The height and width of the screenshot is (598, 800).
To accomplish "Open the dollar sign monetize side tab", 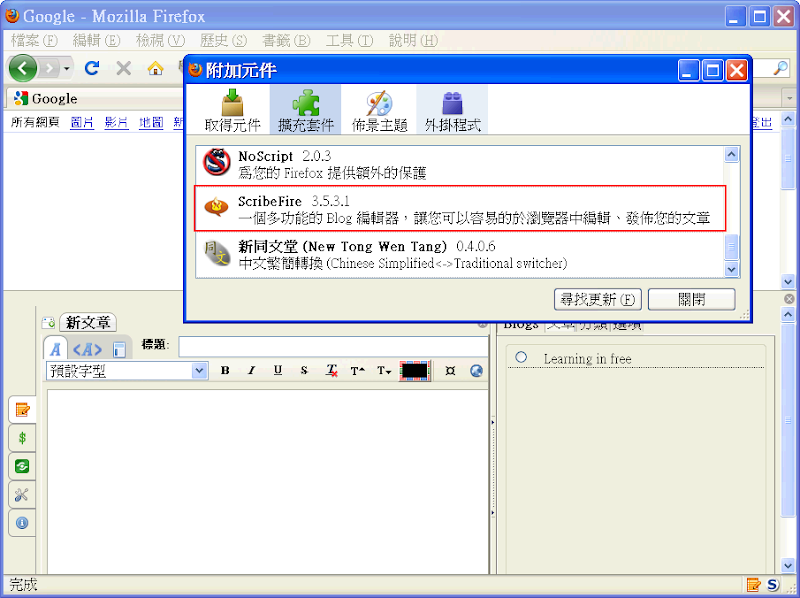I will pyautogui.click(x=22, y=438).
